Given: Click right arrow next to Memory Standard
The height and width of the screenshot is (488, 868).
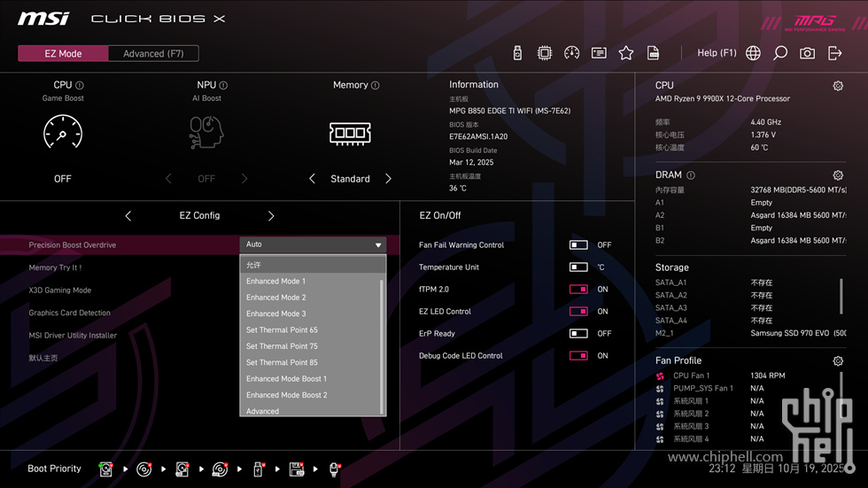Looking at the screenshot, I should coord(388,179).
